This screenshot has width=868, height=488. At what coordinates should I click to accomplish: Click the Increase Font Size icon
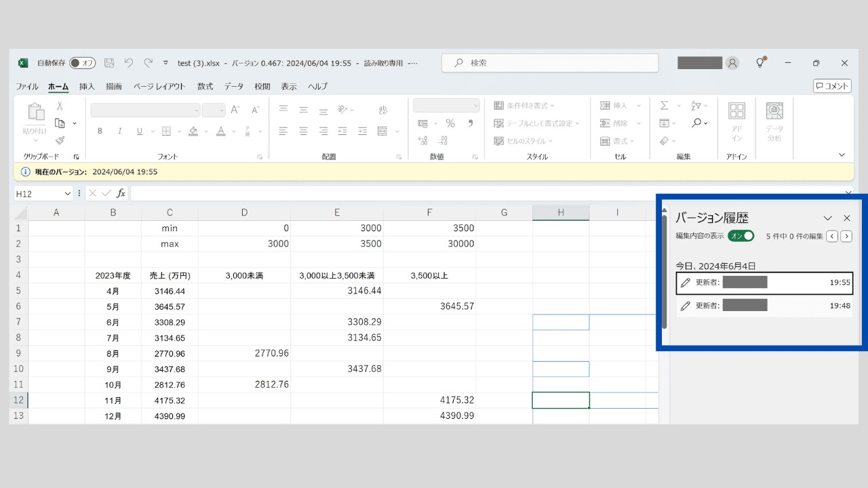pyautogui.click(x=235, y=110)
